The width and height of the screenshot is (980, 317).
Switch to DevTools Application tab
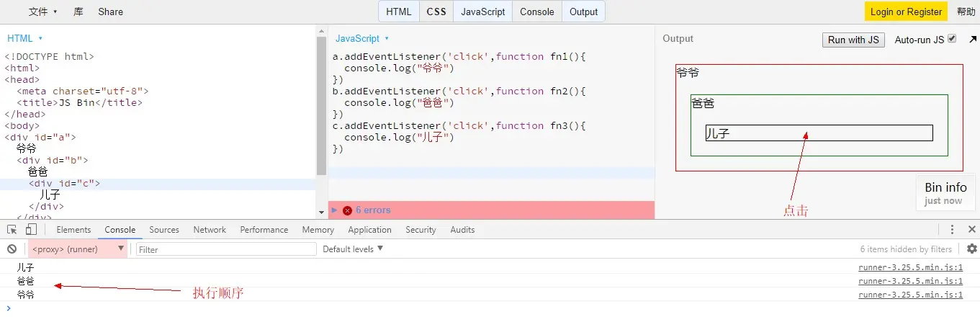pos(369,230)
